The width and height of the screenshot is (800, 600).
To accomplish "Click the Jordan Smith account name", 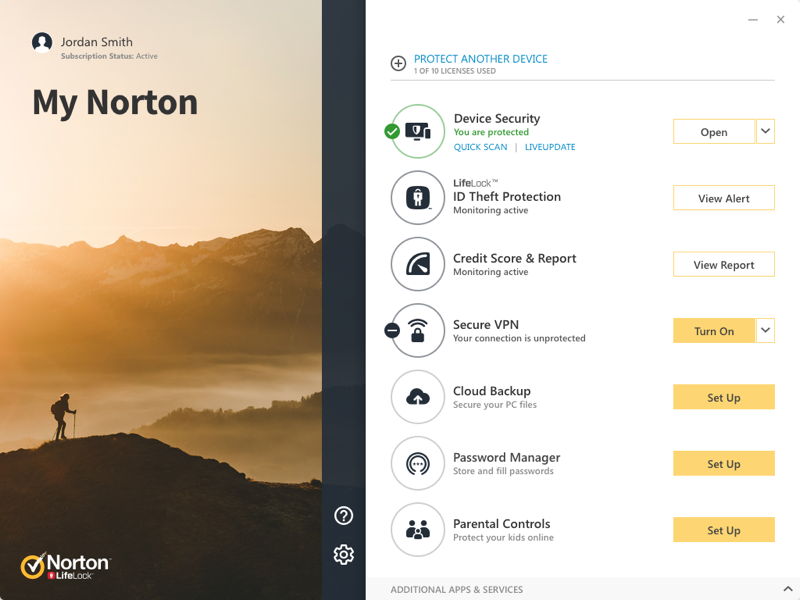I will pos(96,42).
